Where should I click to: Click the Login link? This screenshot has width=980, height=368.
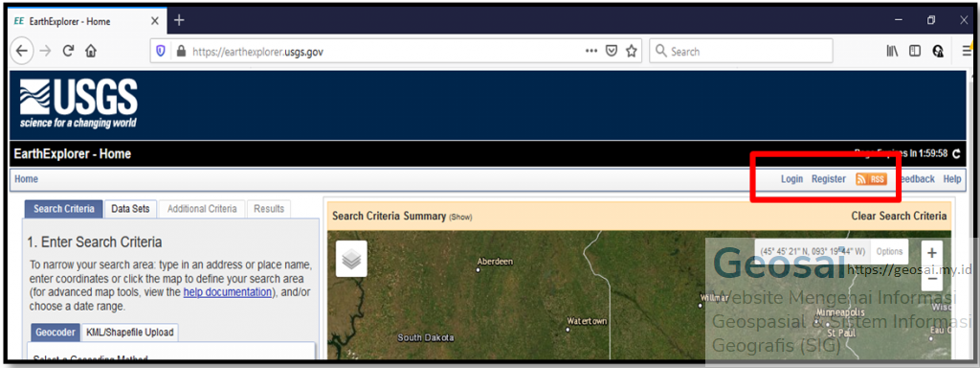click(x=791, y=179)
